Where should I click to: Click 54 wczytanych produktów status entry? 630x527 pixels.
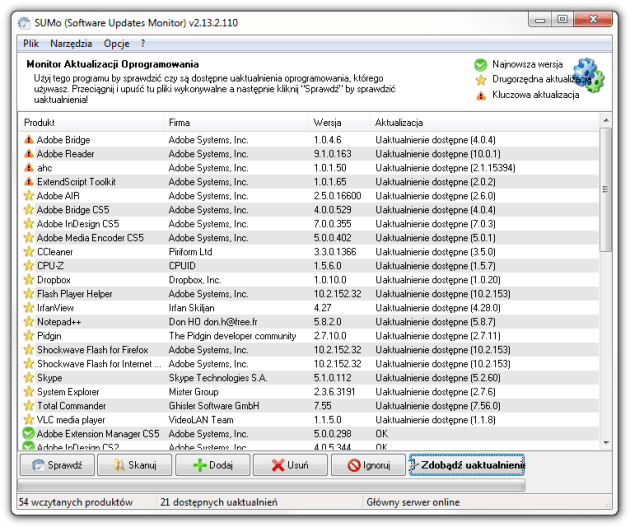(76, 502)
